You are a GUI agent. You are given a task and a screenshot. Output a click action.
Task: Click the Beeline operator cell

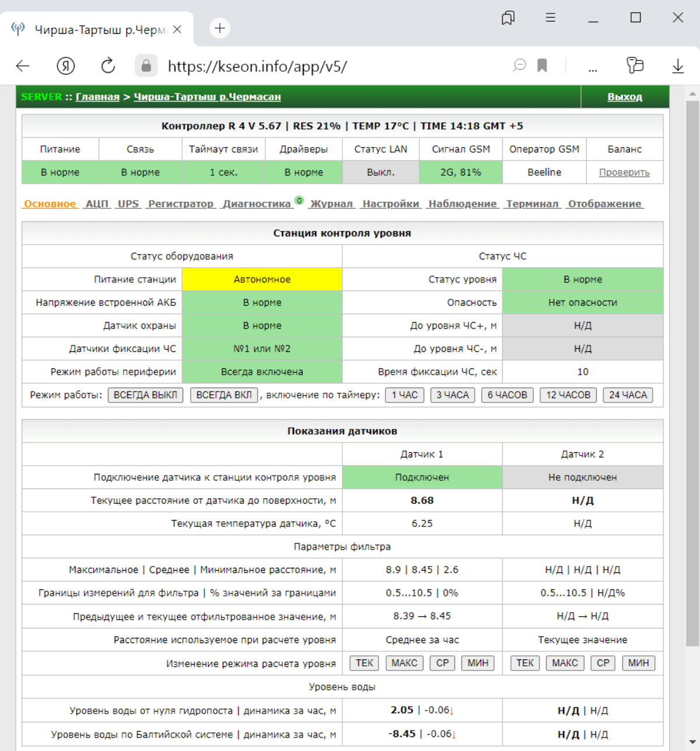544,173
